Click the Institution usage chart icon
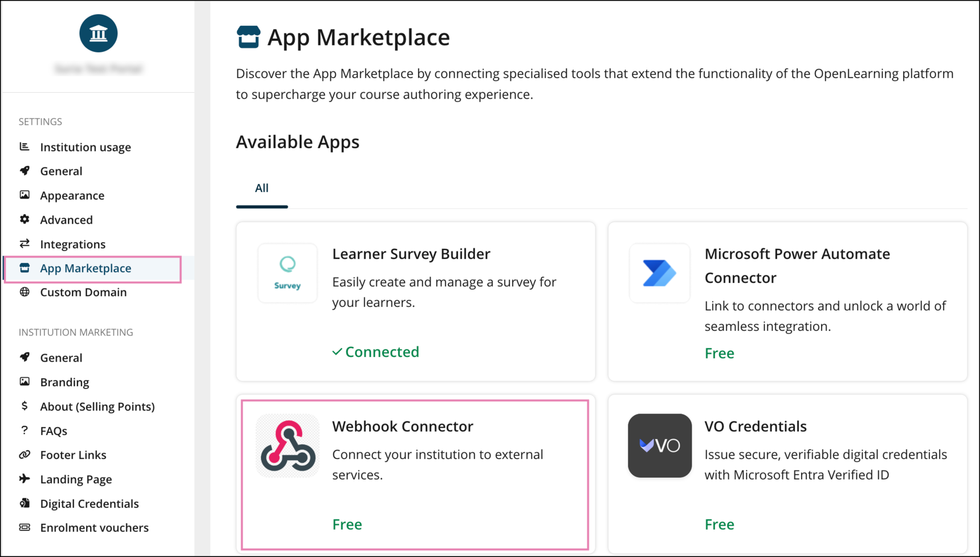Viewport: 980px width, 557px height. click(x=24, y=147)
